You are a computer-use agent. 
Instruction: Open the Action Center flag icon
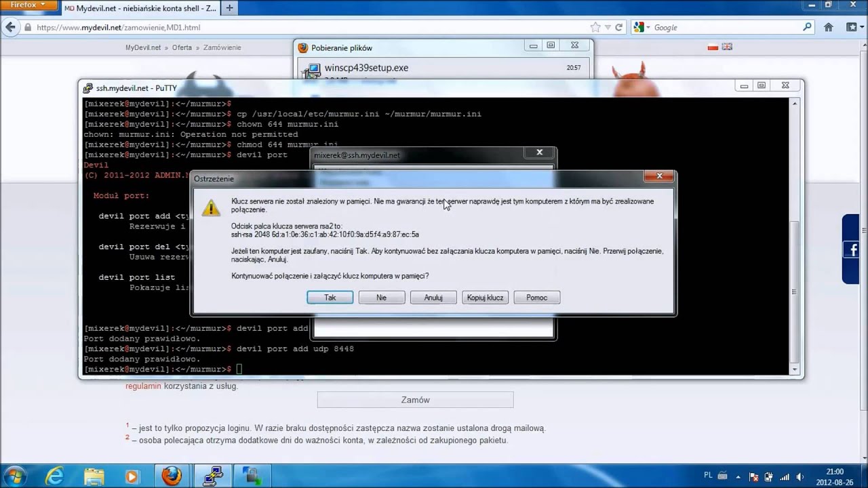pos(753,476)
